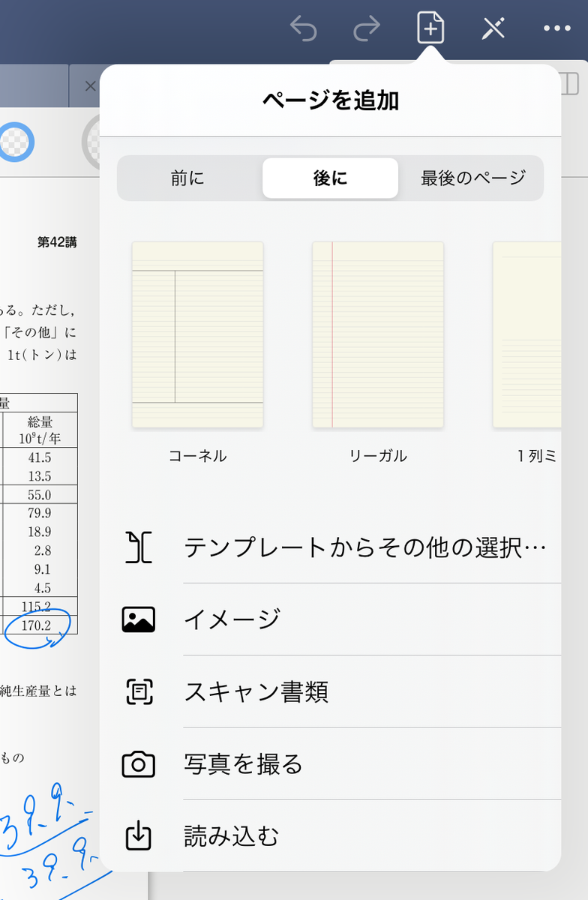Click the camera icon
This screenshot has width=588, height=900.
click(x=139, y=763)
